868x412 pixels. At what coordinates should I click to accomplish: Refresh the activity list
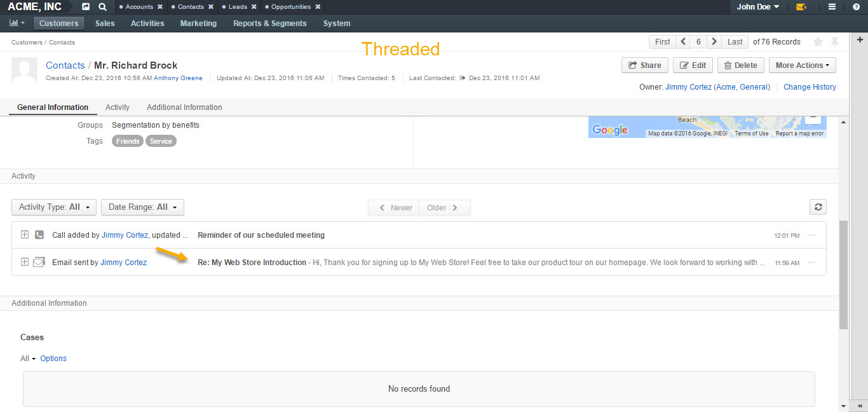(818, 207)
